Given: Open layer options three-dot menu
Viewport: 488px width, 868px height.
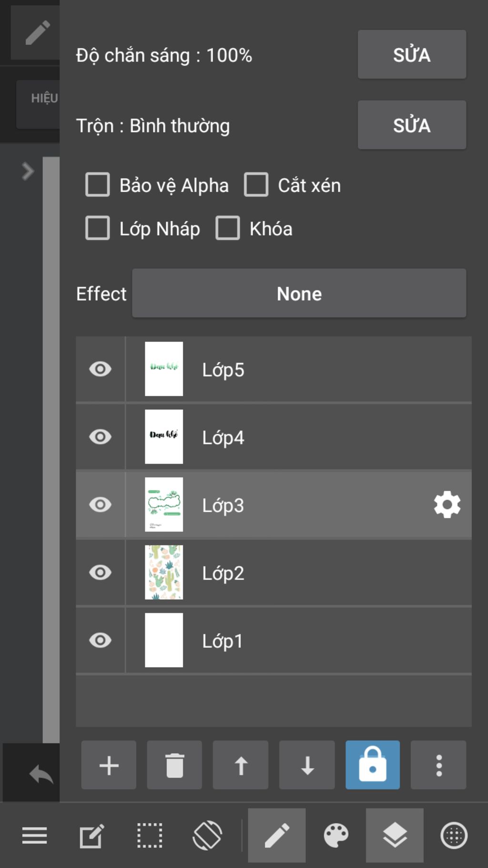Looking at the screenshot, I should (x=438, y=765).
